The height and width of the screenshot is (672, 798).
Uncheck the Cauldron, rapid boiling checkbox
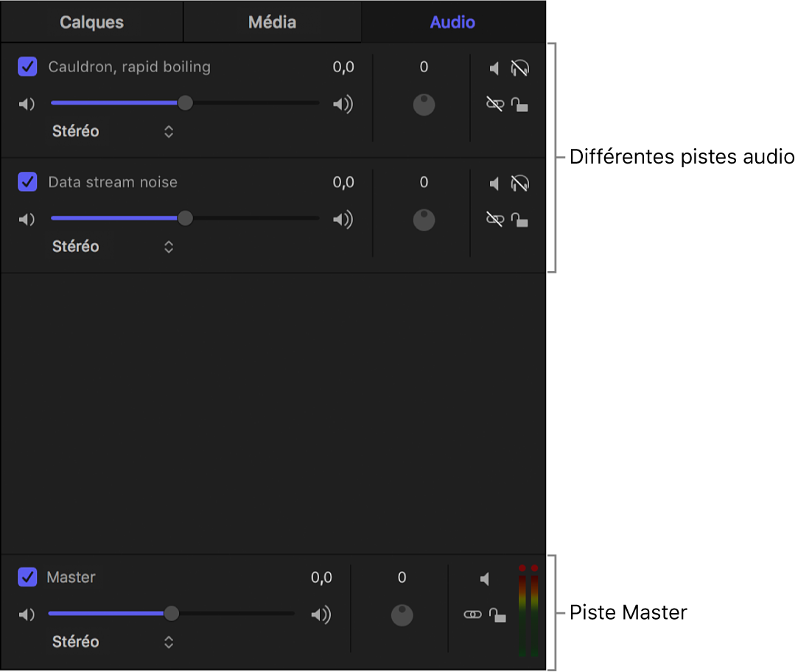(27, 67)
